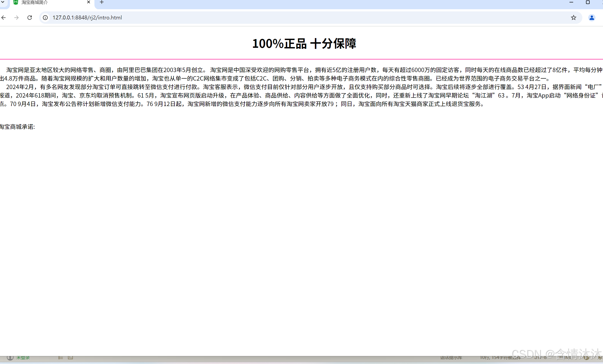
Task: Go back to the previous page
Action: point(3,18)
